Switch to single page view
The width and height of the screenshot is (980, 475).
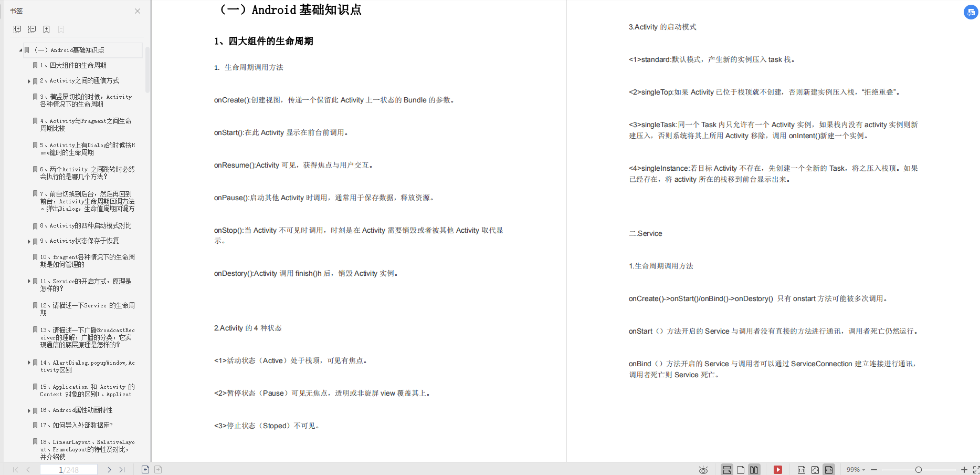[x=741, y=470]
